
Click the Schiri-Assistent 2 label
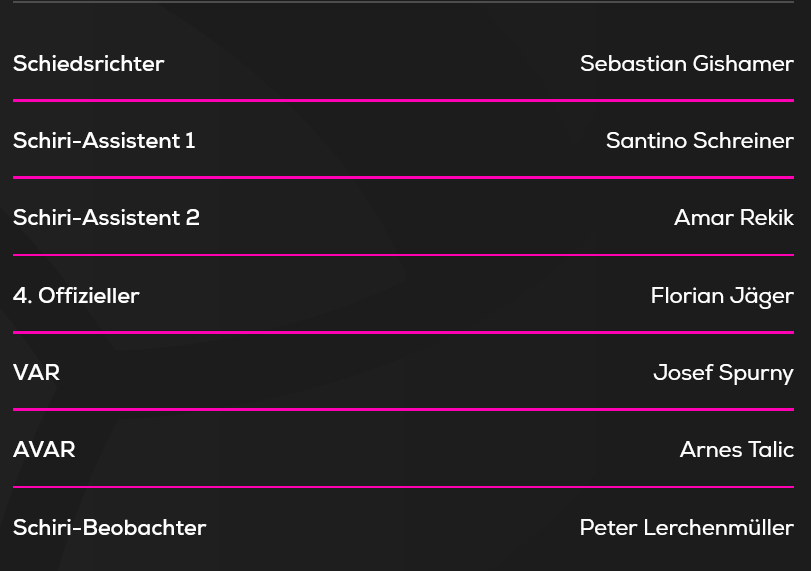tap(106, 218)
